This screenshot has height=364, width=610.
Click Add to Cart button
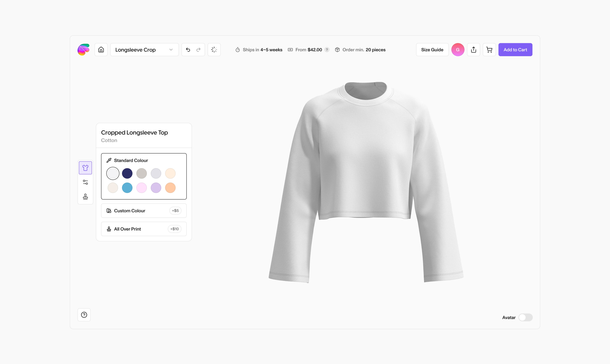[515, 50]
